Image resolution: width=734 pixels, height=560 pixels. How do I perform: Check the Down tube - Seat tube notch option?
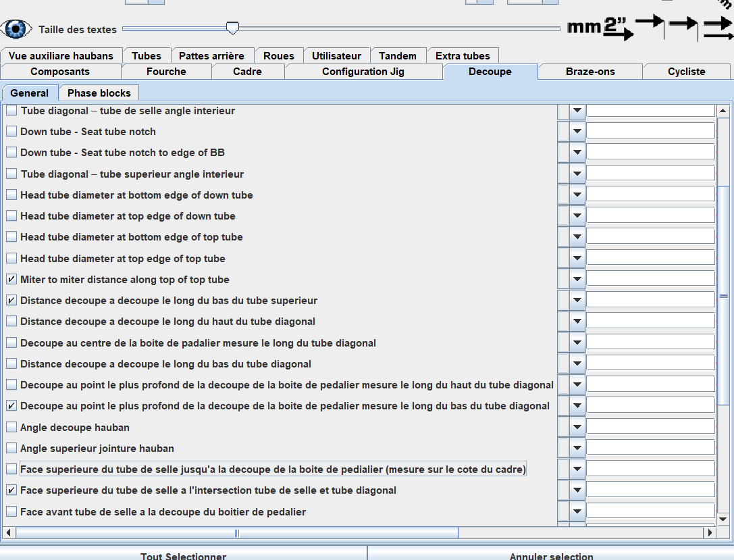tap(11, 132)
